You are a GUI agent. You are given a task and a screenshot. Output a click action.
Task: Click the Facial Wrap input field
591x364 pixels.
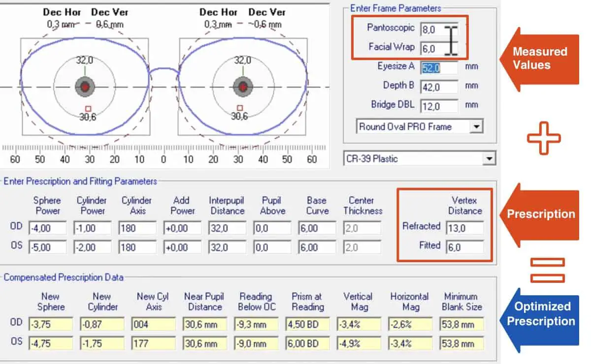[x=438, y=49]
